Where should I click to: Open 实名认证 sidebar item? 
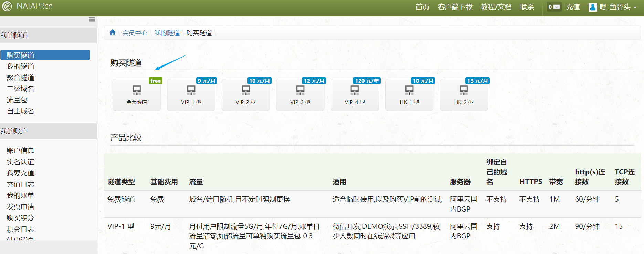click(x=20, y=162)
